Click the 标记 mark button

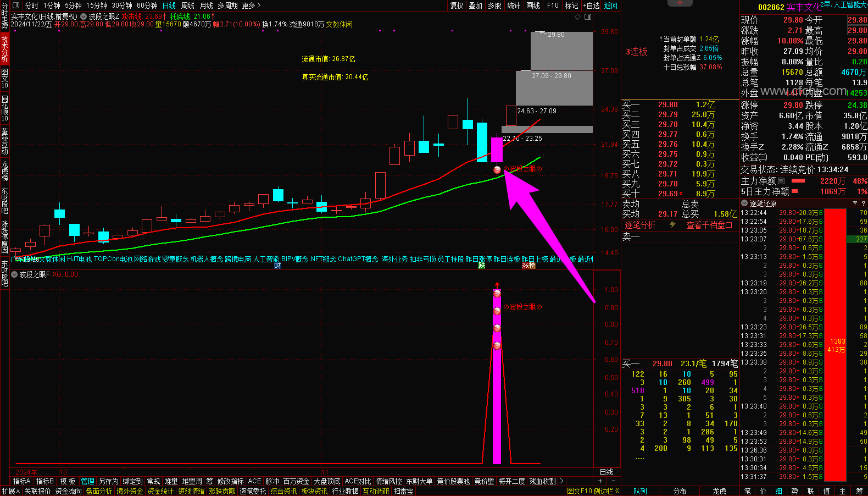[x=572, y=5]
